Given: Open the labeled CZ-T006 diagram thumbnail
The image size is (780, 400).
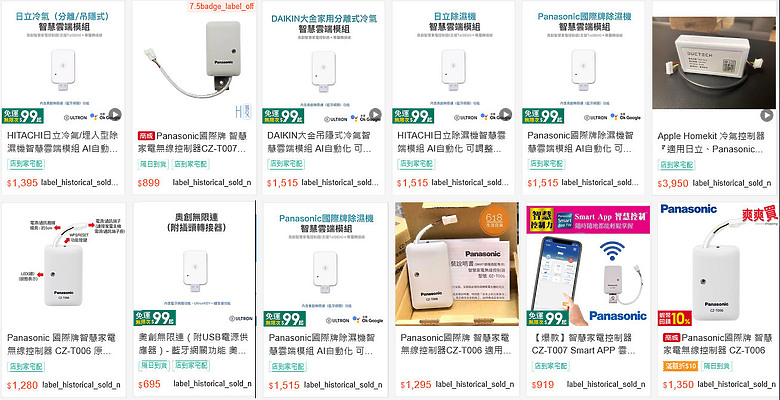Looking at the screenshot, I should click(62, 264).
